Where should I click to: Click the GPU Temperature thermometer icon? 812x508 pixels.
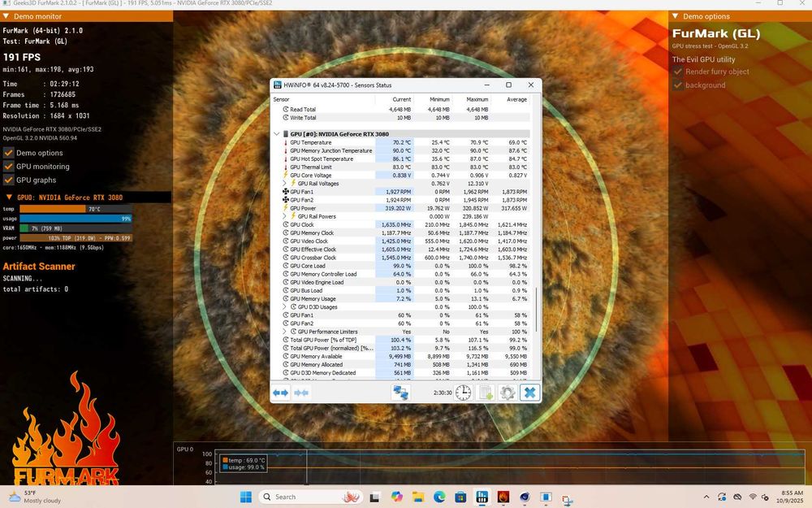click(x=285, y=142)
